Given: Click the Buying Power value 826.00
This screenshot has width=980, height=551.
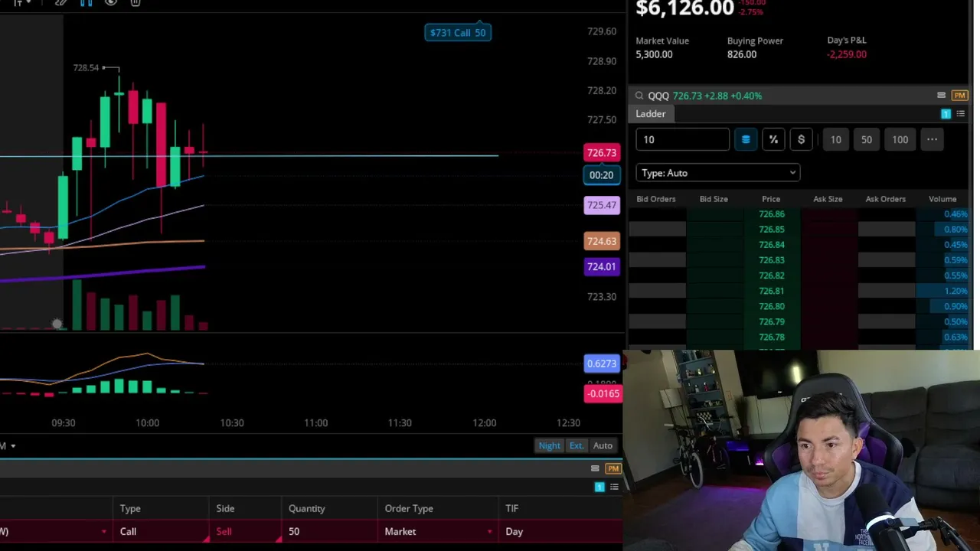Looking at the screenshot, I should coord(742,54).
